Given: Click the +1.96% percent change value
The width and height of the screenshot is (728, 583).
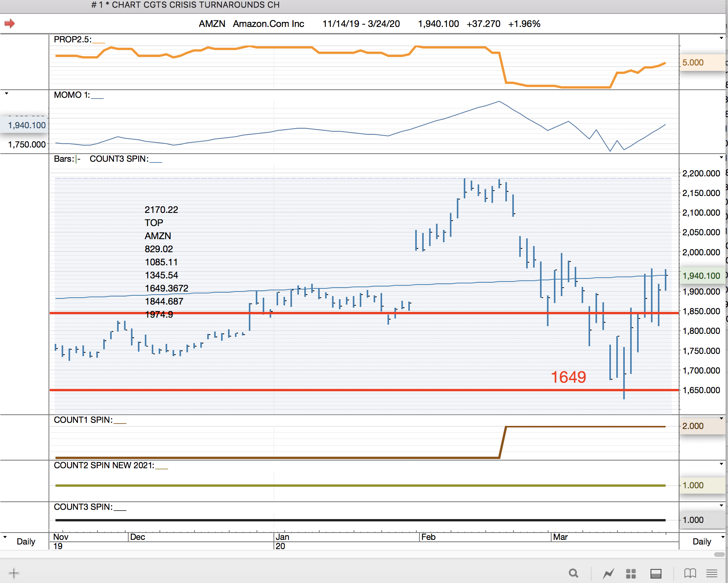Looking at the screenshot, I should coord(524,24).
